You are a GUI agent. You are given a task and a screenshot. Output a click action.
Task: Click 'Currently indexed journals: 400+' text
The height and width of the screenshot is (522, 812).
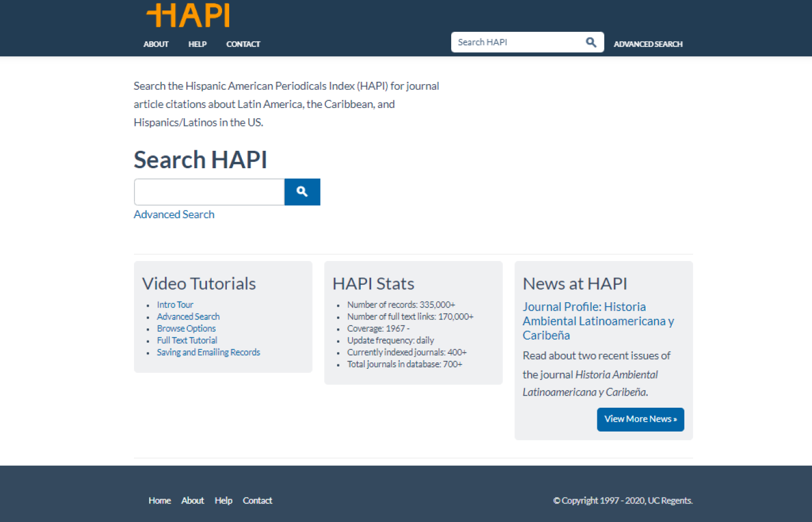[407, 352]
